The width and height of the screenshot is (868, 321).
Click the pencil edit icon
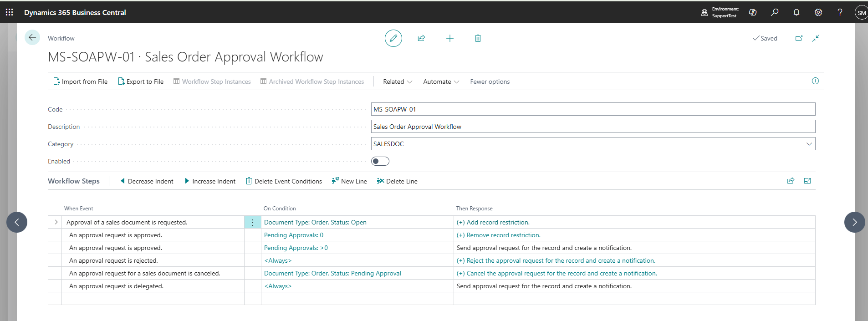click(393, 38)
